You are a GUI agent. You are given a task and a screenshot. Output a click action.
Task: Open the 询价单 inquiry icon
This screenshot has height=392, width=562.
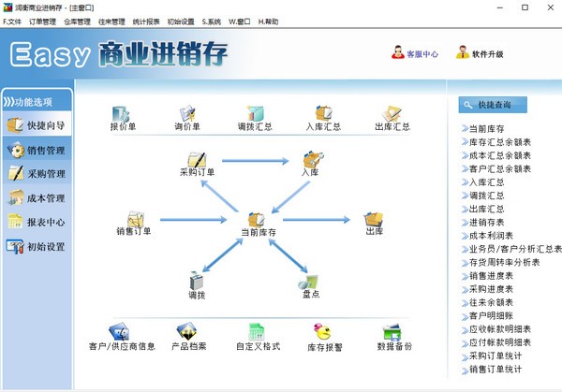pyautogui.click(x=187, y=118)
